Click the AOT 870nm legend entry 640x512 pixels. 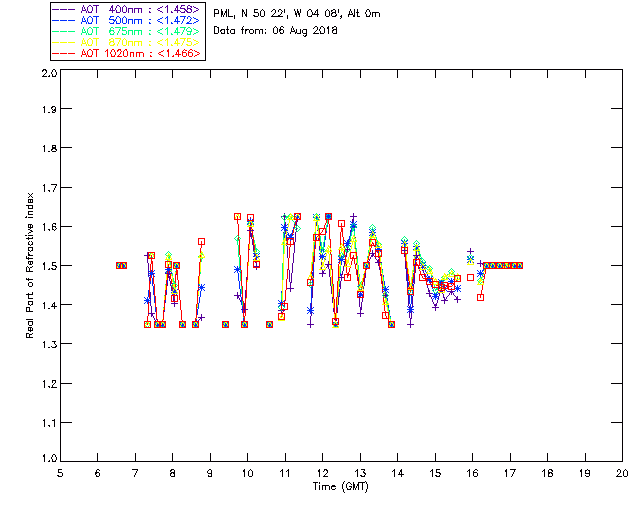126,42
